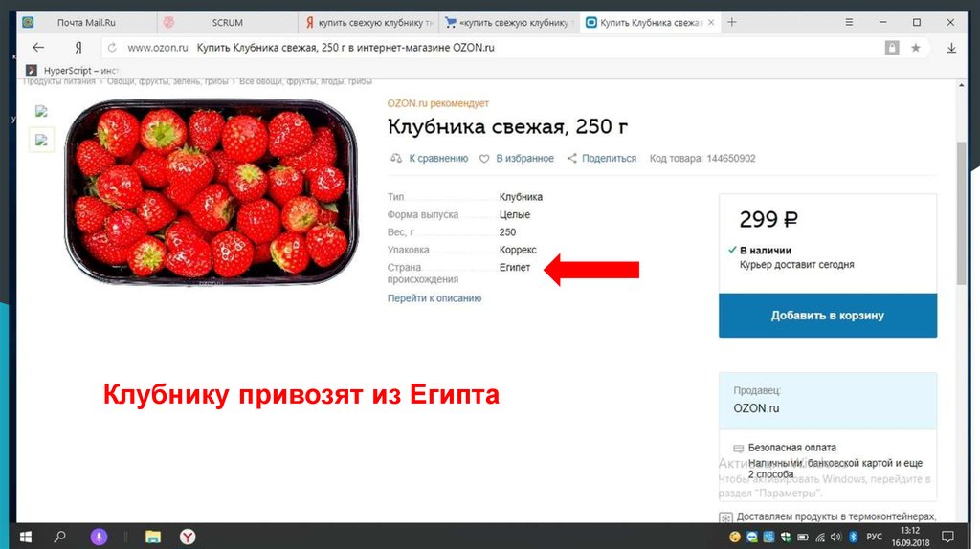
Task: Launch Yandex Browser from the taskbar
Action: pos(188,537)
